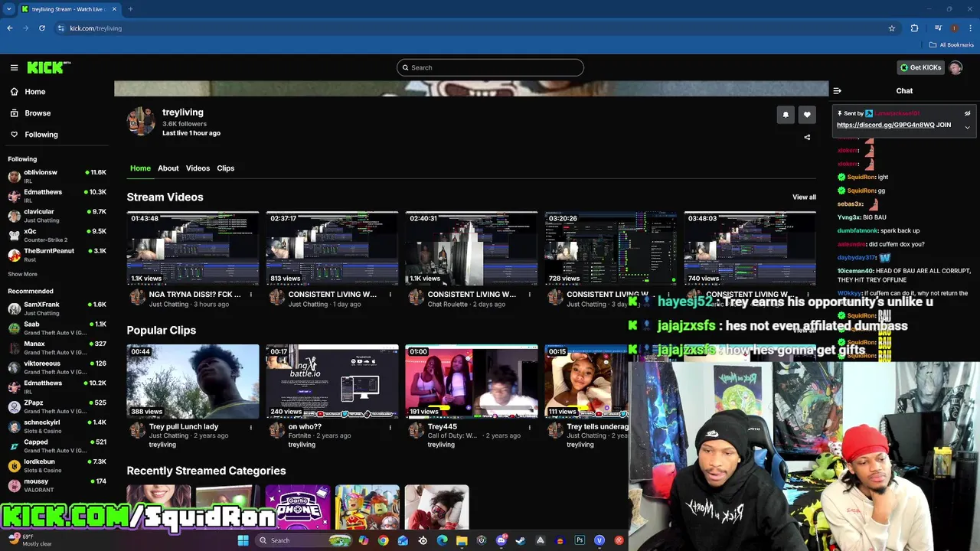980x551 pixels.
Task: Open the ZPapz recommended channel
Action: (57, 406)
